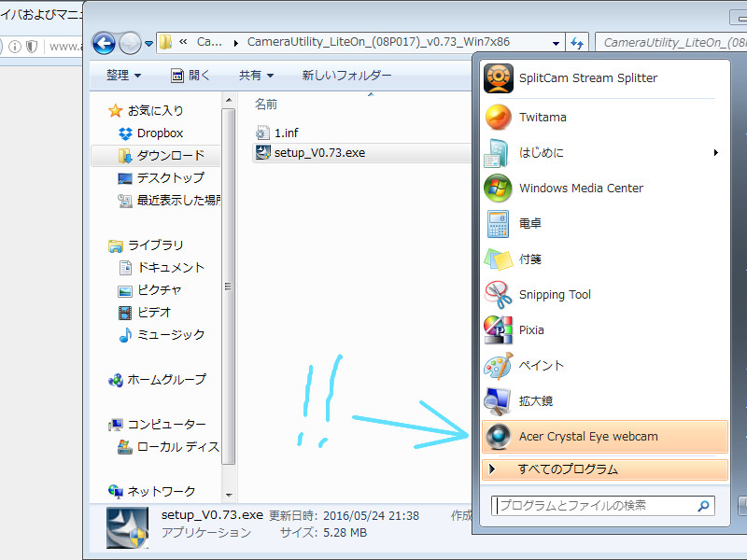Expand the address bar history dropdown
Screen dimensions: 747x560
(x=556, y=43)
